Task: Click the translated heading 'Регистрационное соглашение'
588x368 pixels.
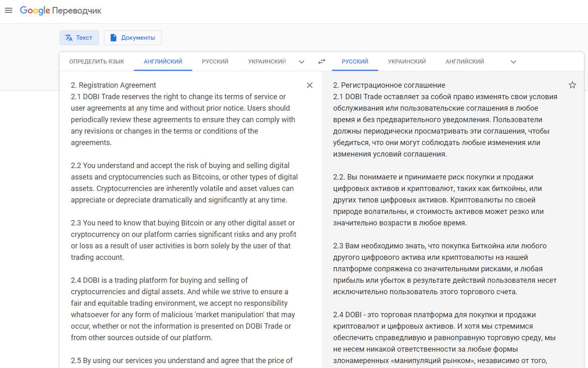Action: (x=393, y=85)
